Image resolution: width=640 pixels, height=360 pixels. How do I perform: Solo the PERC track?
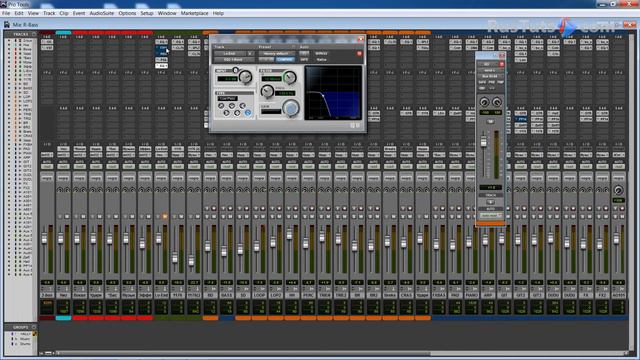pyautogui.click(x=305, y=217)
